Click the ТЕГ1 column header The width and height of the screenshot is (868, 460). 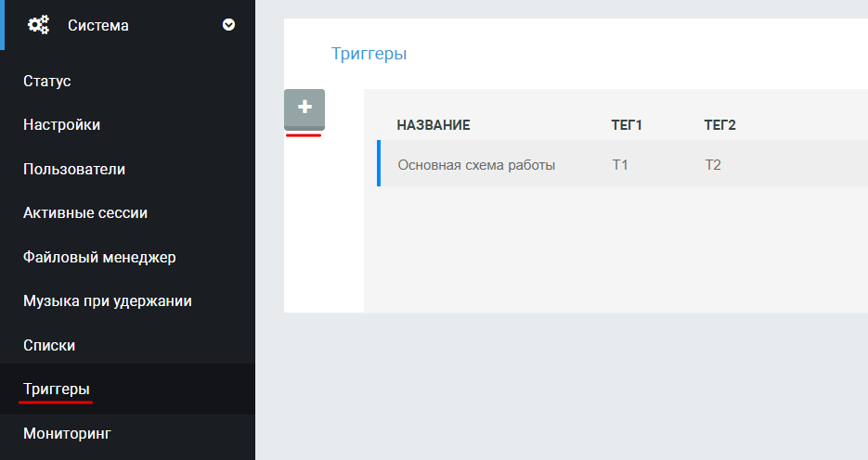[x=627, y=125]
